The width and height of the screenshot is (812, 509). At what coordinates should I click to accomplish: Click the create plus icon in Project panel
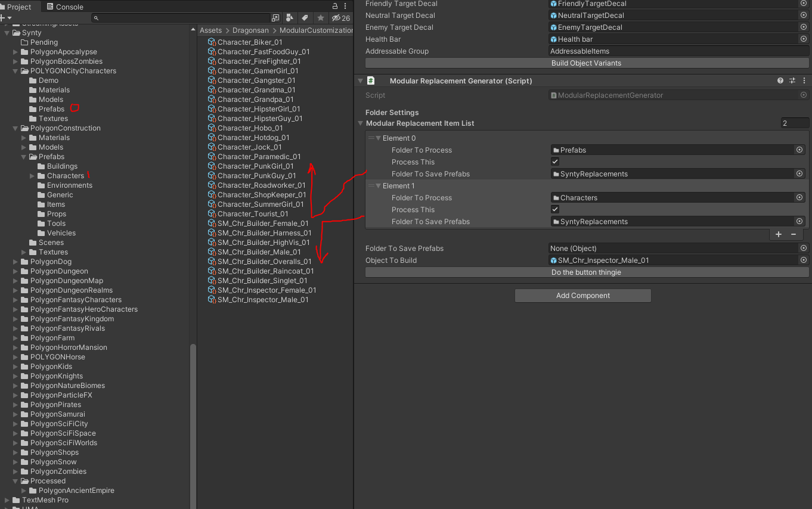(x=4, y=18)
